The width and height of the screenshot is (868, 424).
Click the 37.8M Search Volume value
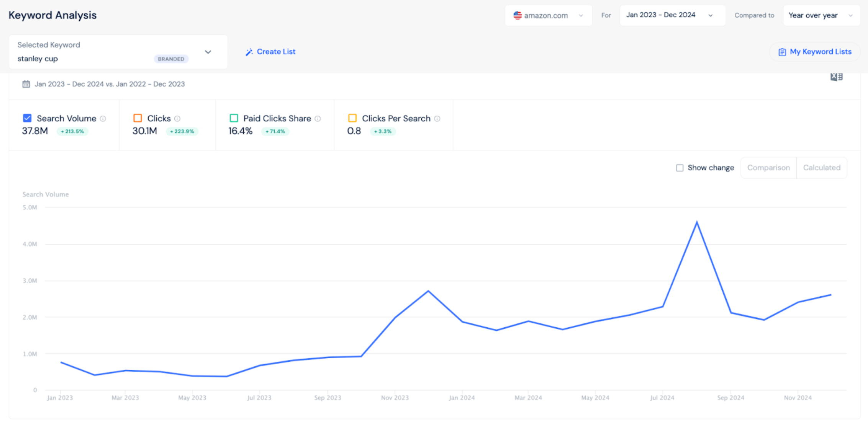pos(35,131)
